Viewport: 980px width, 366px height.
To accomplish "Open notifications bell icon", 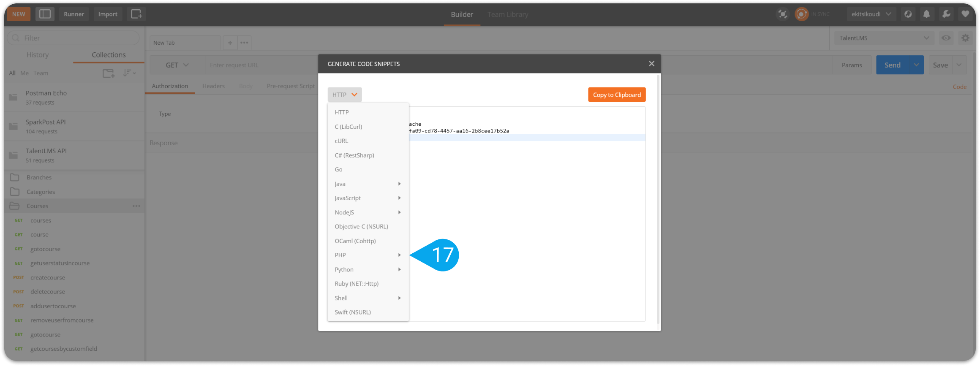I will [926, 14].
